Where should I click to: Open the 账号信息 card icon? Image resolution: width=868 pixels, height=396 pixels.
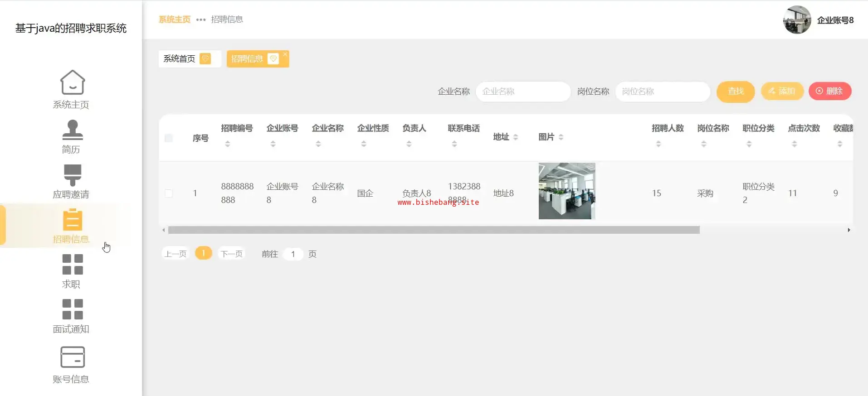tap(72, 357)
